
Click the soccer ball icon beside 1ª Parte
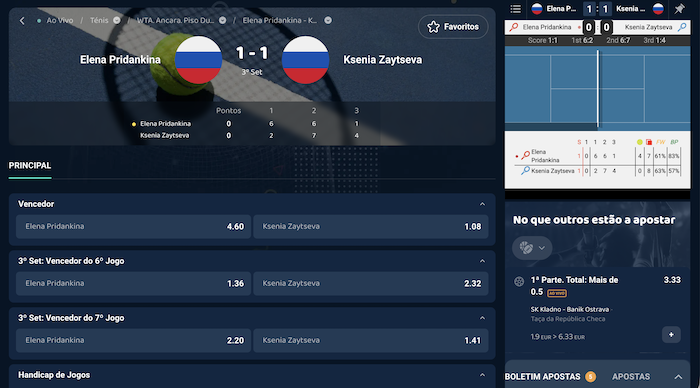pyautogui.click(x=519, y=281)
